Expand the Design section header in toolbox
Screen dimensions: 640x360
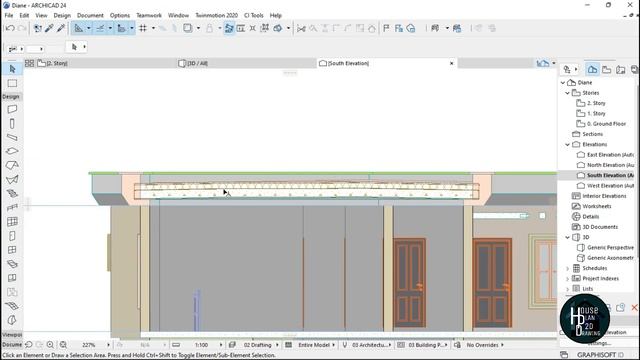pyautogui.click(x=11, y=97)
